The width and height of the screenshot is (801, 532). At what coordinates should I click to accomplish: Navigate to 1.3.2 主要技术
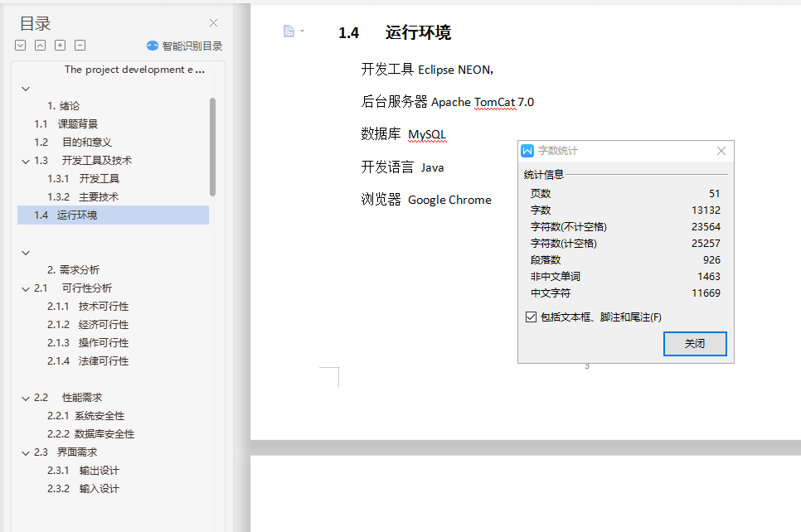click(x=83, y=197)
